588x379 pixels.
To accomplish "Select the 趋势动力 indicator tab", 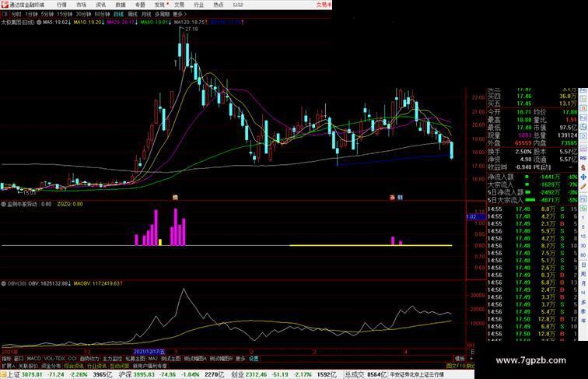I will coord(89,359).
